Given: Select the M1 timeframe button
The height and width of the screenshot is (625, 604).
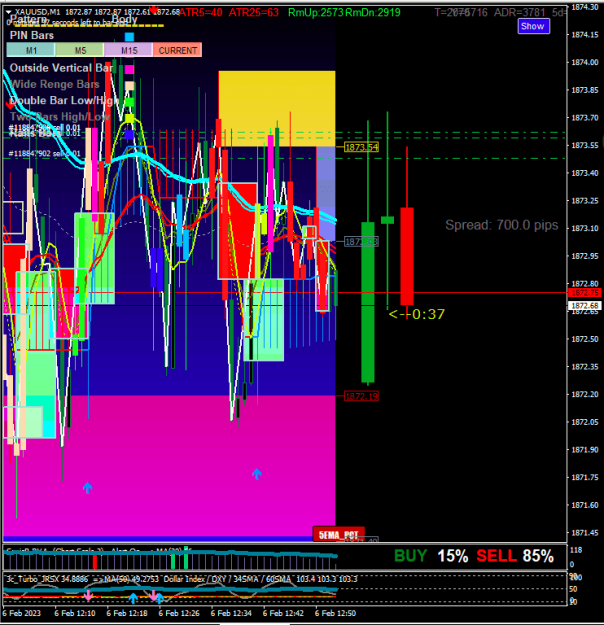Looking at the screenshot, I should click(31, 50).
